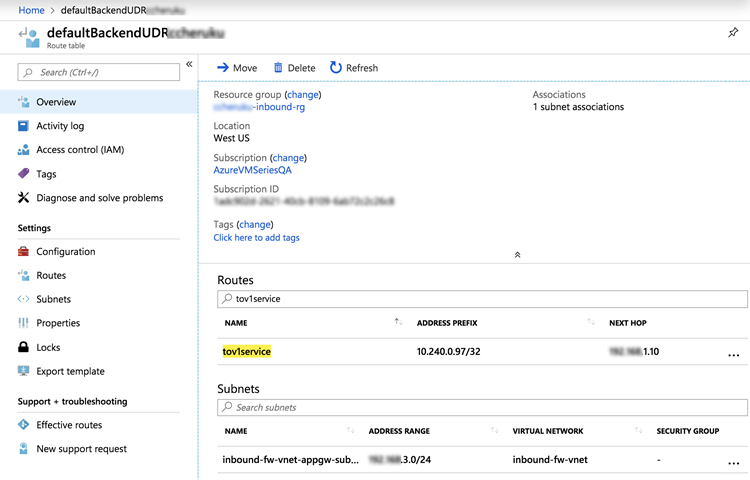This screenshot has width=750, height=480.
Task: Open Diagnose and solve problems
Action: (99, 198)
